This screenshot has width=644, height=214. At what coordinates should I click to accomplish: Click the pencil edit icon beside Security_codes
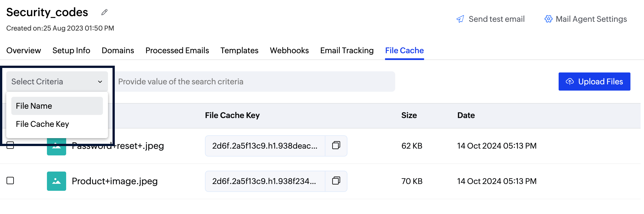[104, 12]
